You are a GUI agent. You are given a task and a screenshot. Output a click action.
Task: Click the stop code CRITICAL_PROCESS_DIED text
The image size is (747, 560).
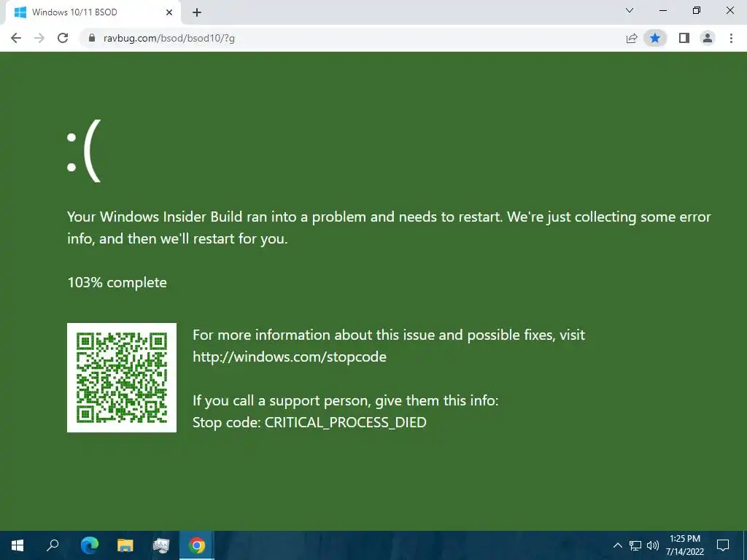click(309, 422)
